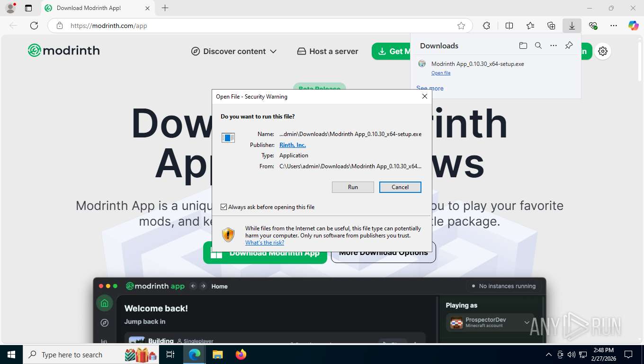This screenshot has width=644, height=364.
Task: Open a new browser tab
Action: pyautogui.click(x=165, y=8)
